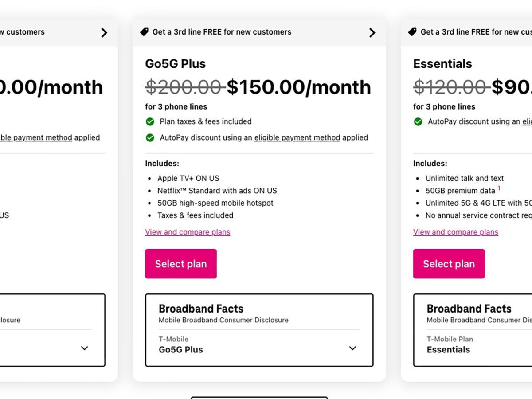The width and height of the screenshot is (532, 399).
Task: Select plan for Go5G Plus
Action: (181, 264)
